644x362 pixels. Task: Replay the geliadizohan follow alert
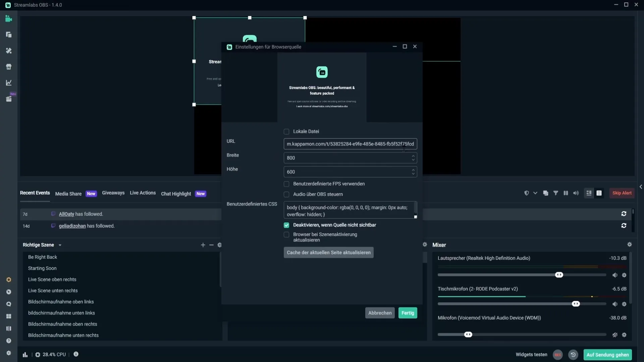coord(624,226)
